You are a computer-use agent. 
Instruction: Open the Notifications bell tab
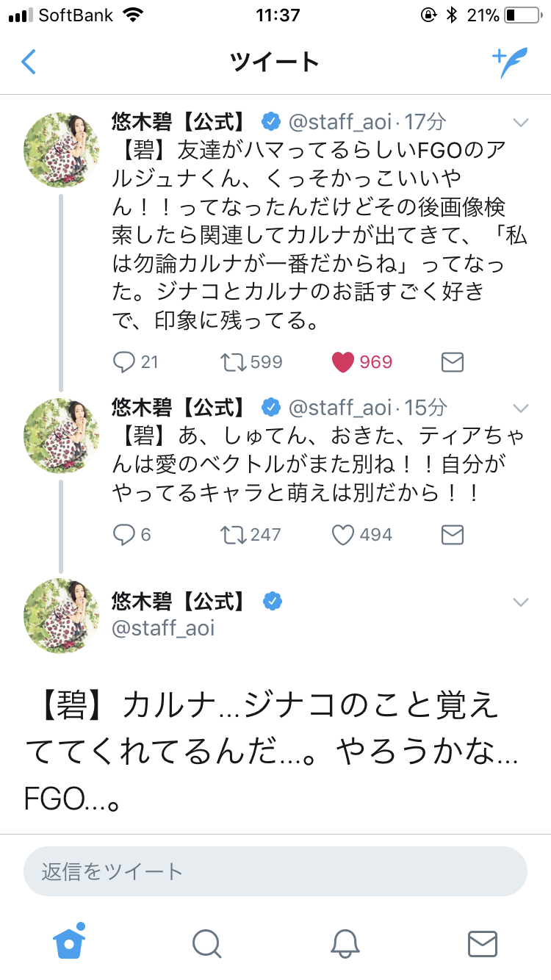[344, 943]
